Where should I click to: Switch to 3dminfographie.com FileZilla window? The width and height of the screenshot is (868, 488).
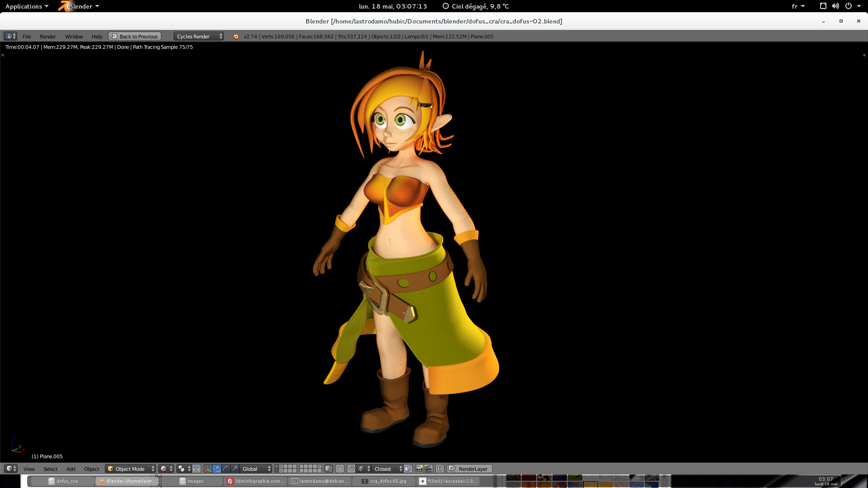click(255, 481)
